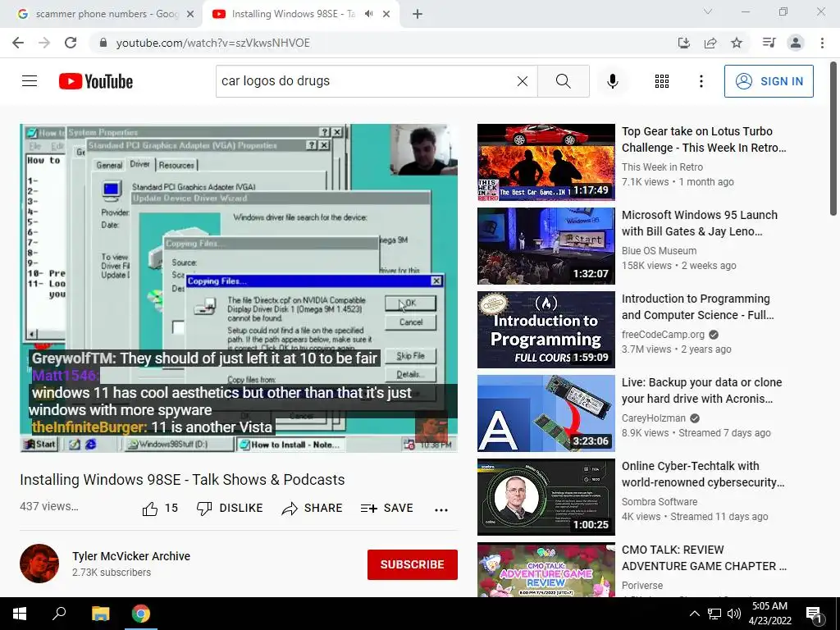Share this page from the address bar
This screenshot has width=840, height=630.
[710, 43]
